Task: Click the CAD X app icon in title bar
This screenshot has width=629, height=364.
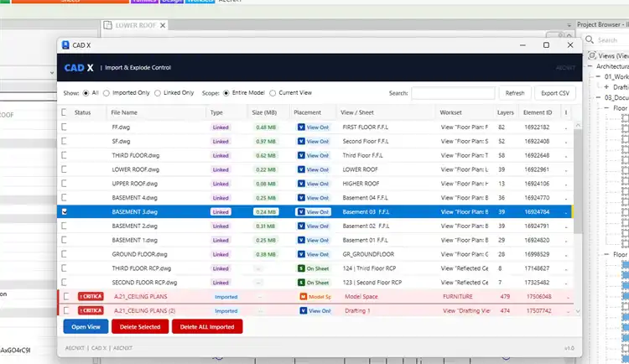Action: pos(65,45)
